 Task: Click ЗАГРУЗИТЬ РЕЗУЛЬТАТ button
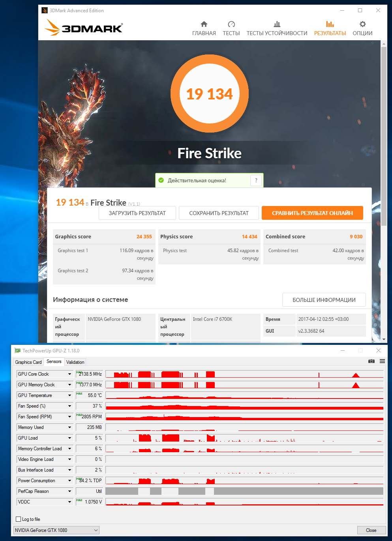point(137,213)
